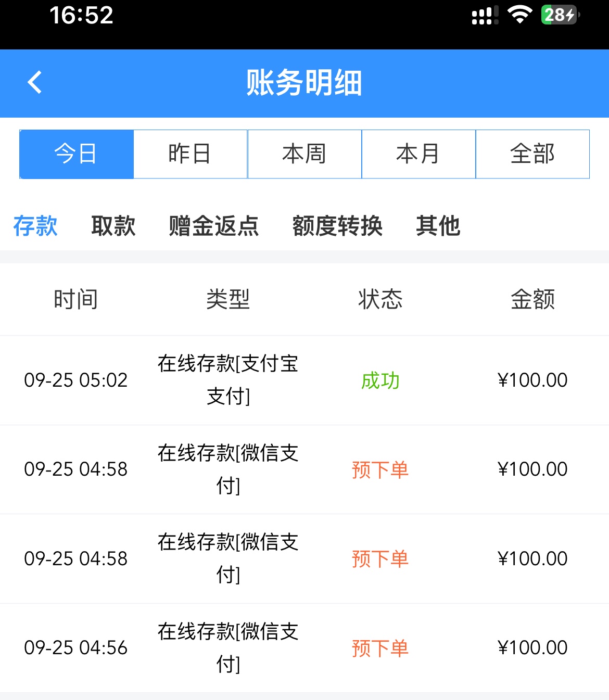Switch to 昨日 date filter
This screenshot has height=700, width=609.
click(191, 154)
